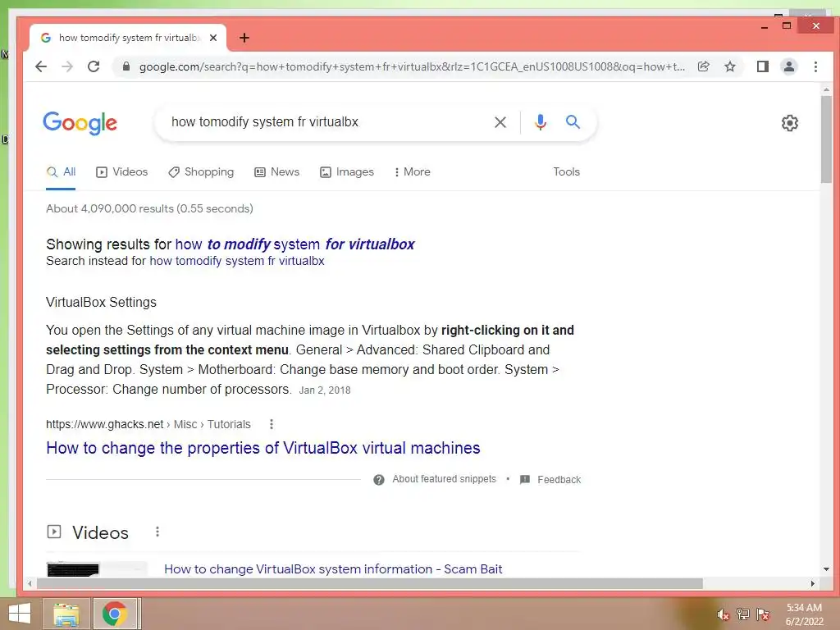Switch to the Shopping search tab
The width and height of the screenshot is (840, 630).
pyautogui.click(x=201, y=172)
